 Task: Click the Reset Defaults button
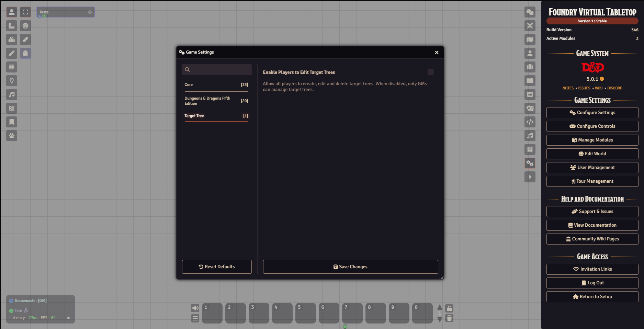pos(217,267)
